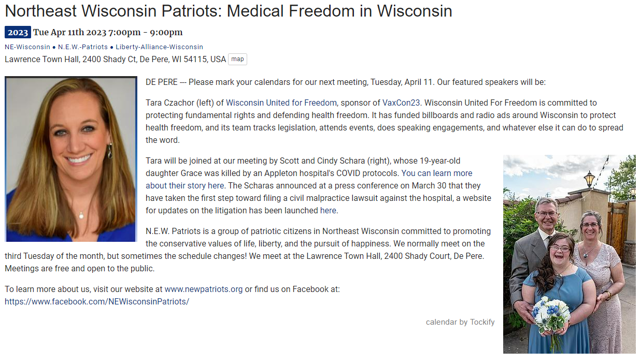Open the litigation updates 'here' link
Screen dimensions: 640x364
(x=328, y=211)
